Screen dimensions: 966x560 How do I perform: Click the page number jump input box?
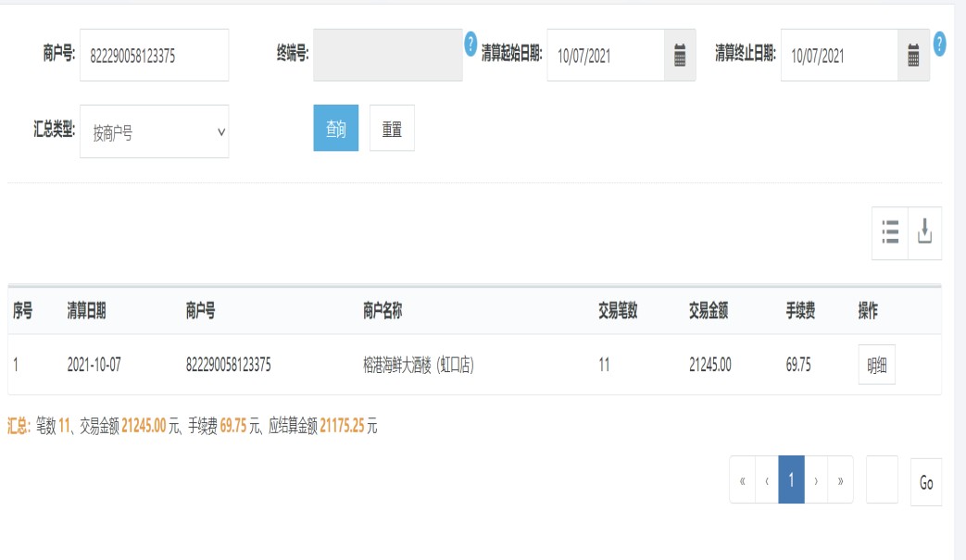(x=882, y=480)
